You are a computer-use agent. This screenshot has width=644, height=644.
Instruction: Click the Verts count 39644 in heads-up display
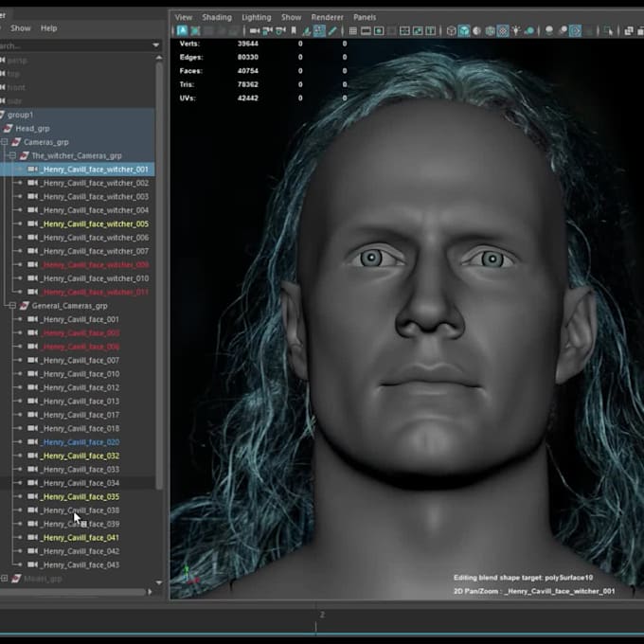point(248,44)
